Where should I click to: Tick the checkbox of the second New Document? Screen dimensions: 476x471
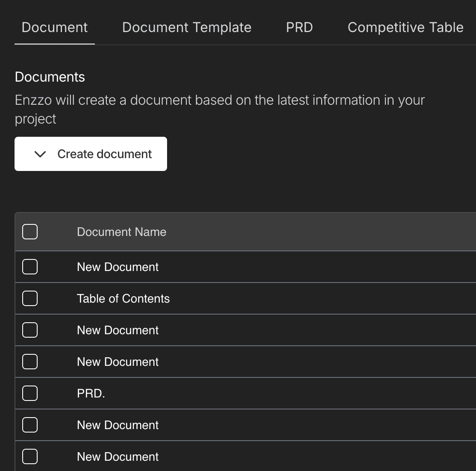tap(30, 330)
